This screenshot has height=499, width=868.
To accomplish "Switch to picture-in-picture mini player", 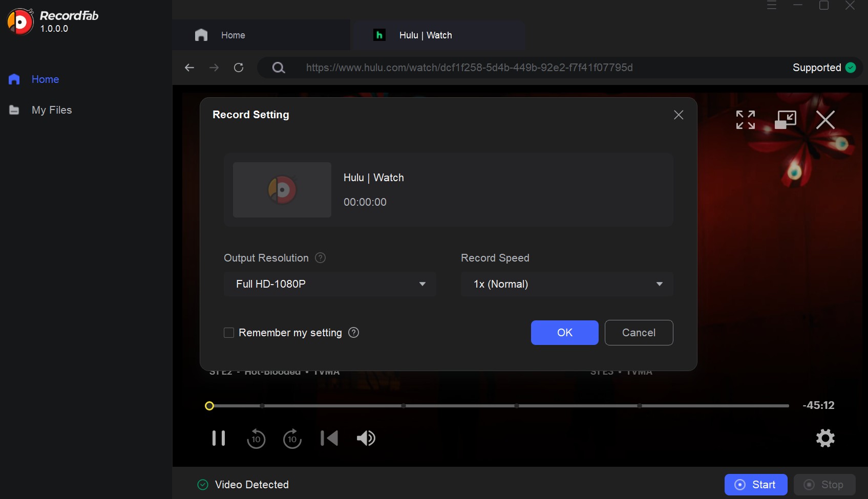I will 786,120.
